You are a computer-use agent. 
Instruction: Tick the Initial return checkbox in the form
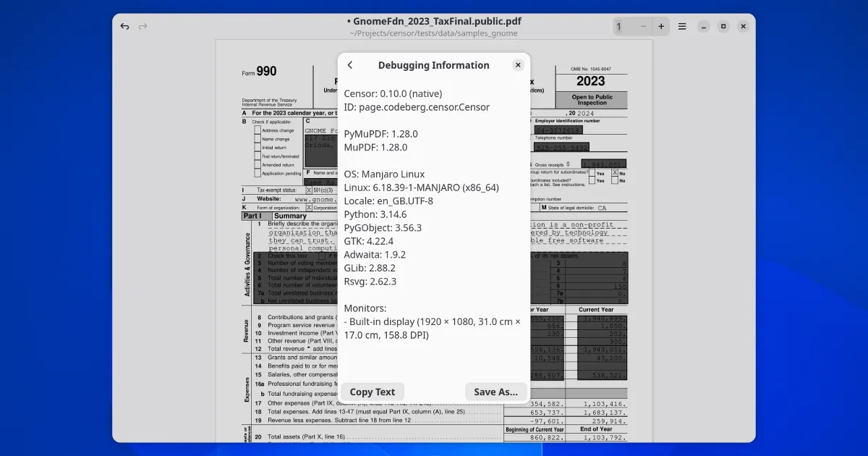(258, 148)
